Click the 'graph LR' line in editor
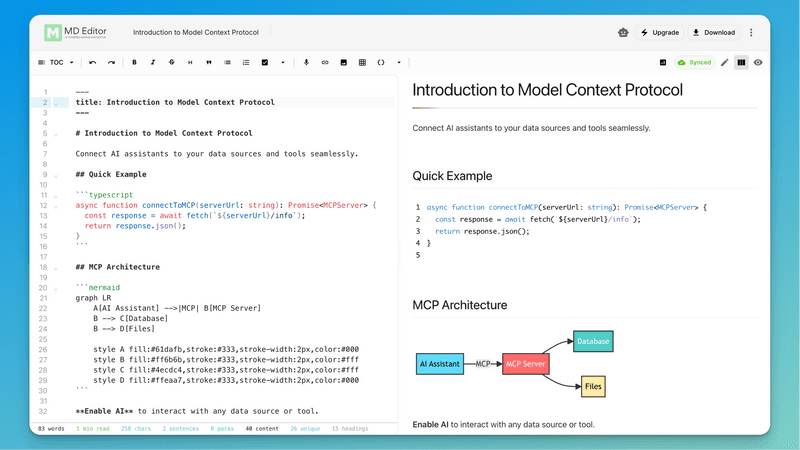The width and height of the screenshot is (800, 450). point(93,298)
